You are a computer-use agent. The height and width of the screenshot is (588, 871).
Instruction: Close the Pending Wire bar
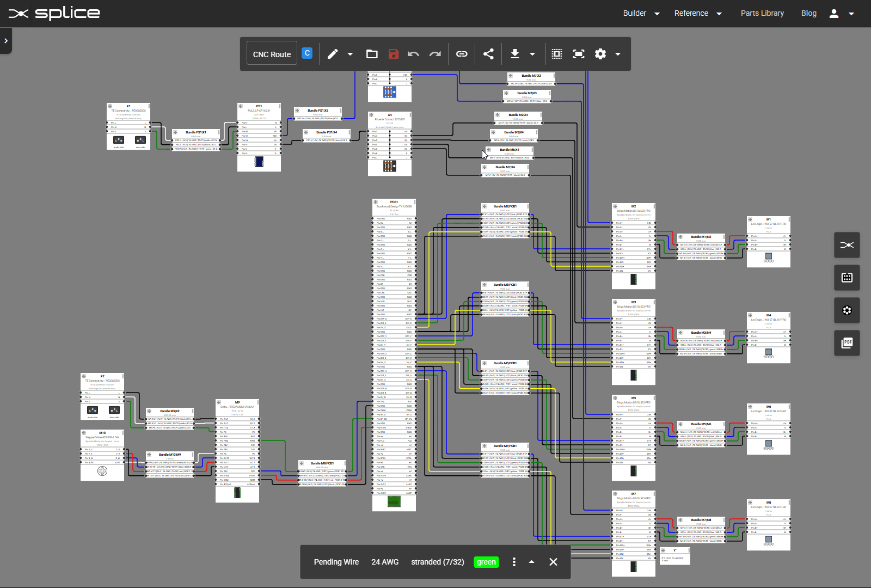tap(553, 562)
